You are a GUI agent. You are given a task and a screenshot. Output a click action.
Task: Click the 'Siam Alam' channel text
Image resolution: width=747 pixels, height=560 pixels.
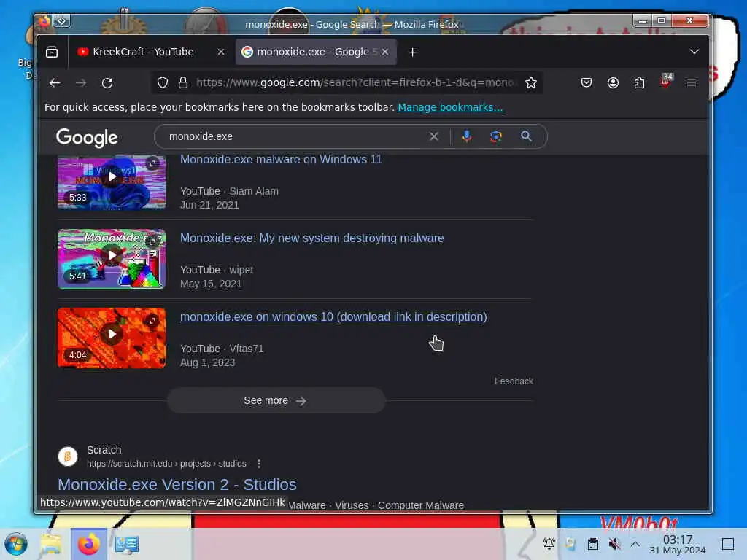[254, 191]
